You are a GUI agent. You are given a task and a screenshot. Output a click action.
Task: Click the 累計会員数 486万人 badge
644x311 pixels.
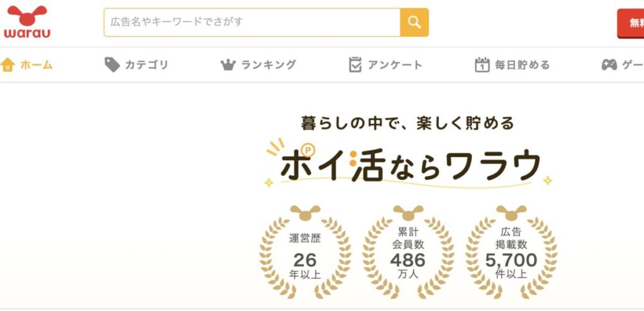coord(408,251)
